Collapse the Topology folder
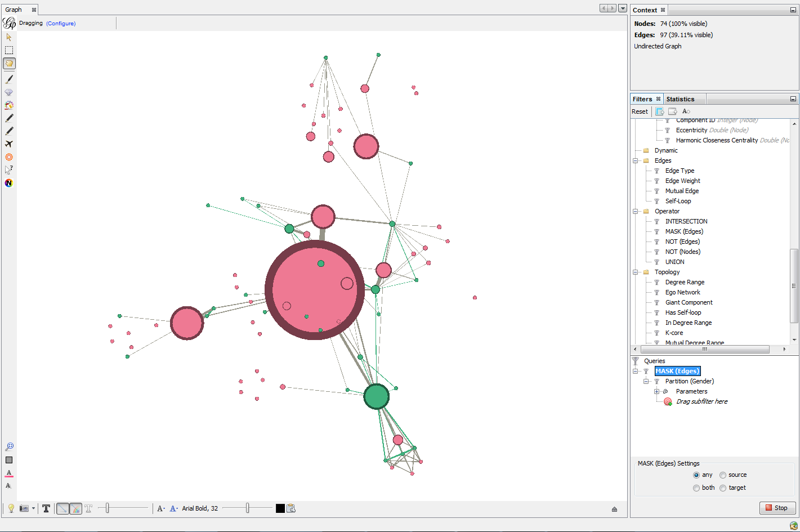 pos(636,272)
